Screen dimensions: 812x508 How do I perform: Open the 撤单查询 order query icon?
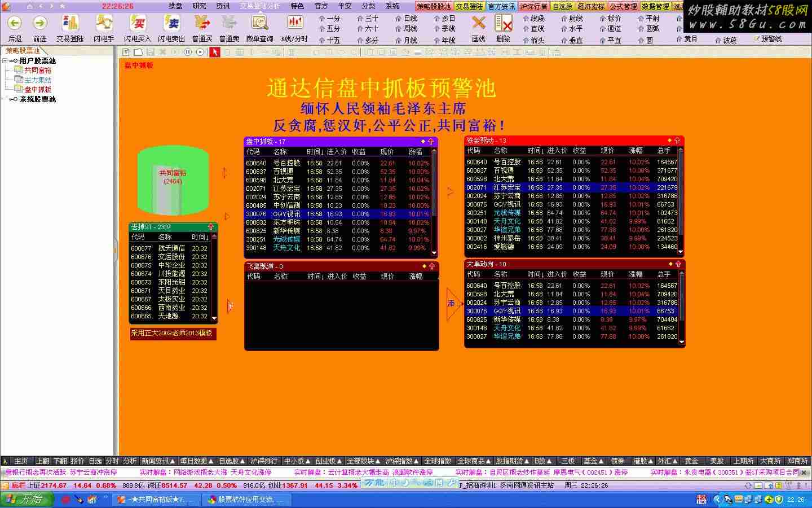(x=259, y=23)
